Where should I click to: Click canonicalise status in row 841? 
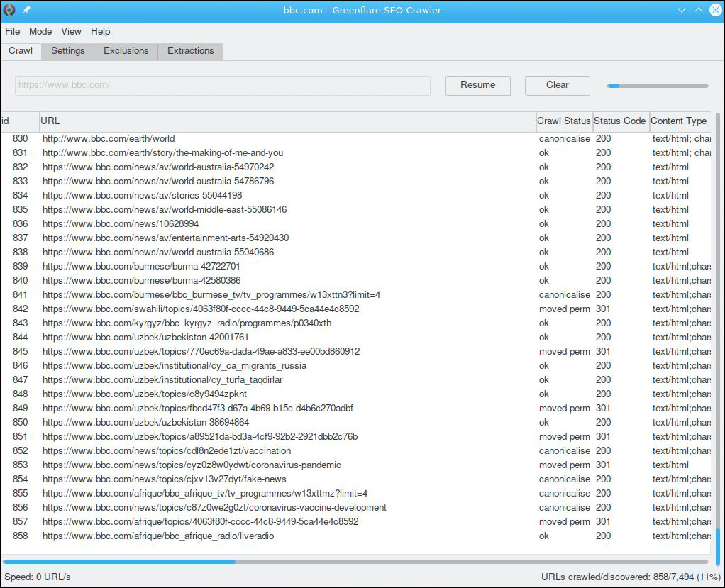[565, 294]
